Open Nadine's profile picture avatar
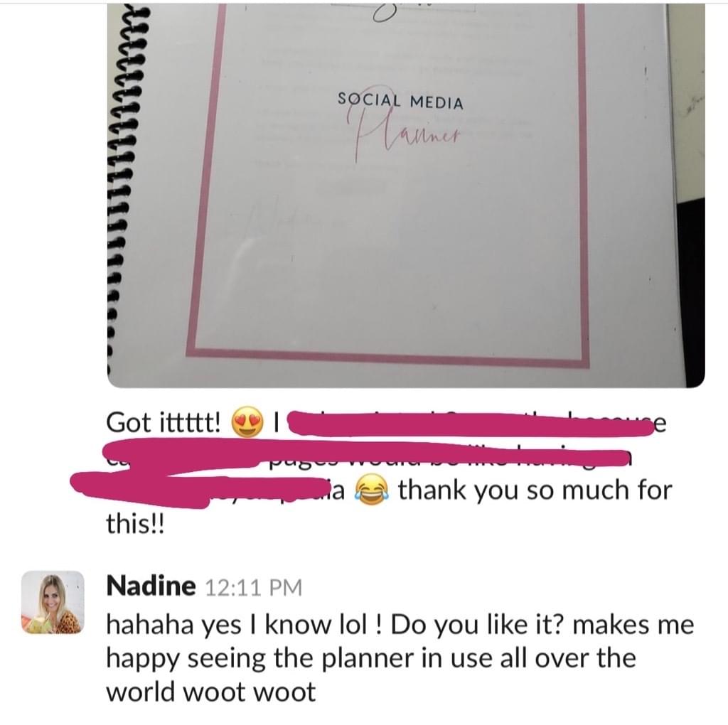 pyautogui.click(x=53, y=603)
